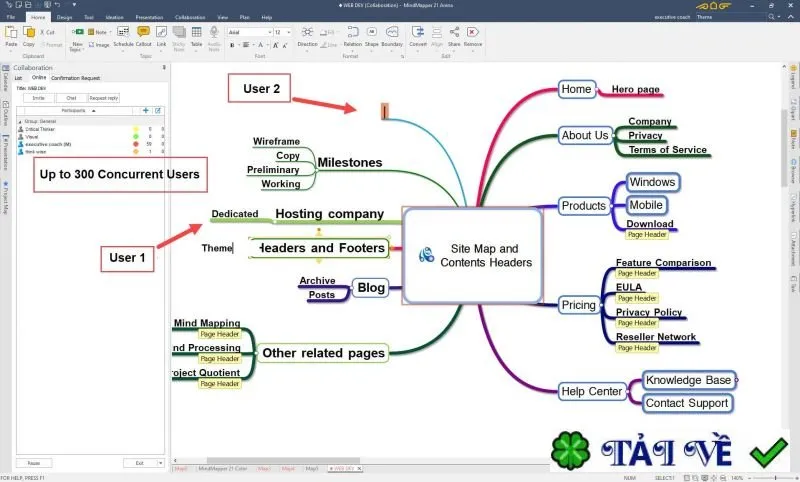Select the Shape tool

371,36
